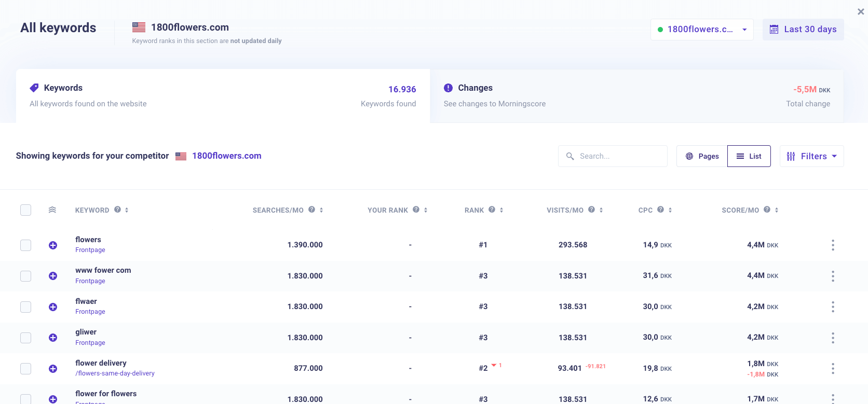Add the flower delivery keyword via plus icon
The image size is (868, 404).
pyautogui.click(x=53, y=369)
